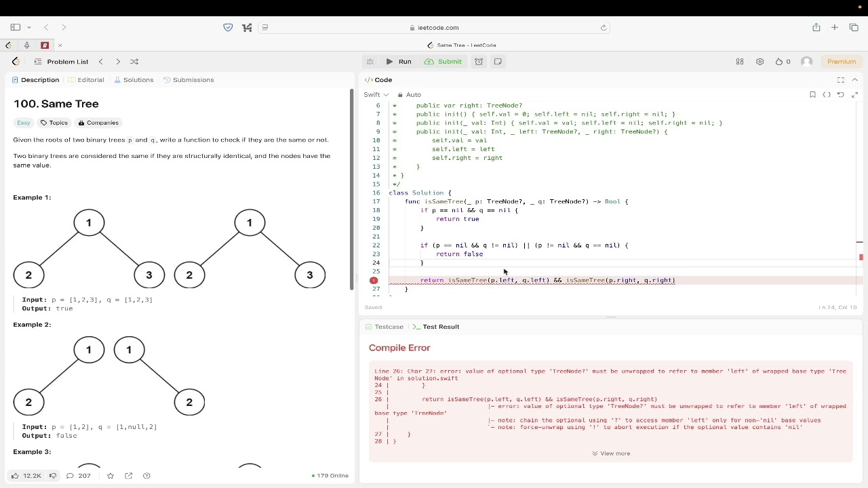This screenshot has height=488, width=868.
Task: Go to previous problem arrow
Action: click(101, 62)
